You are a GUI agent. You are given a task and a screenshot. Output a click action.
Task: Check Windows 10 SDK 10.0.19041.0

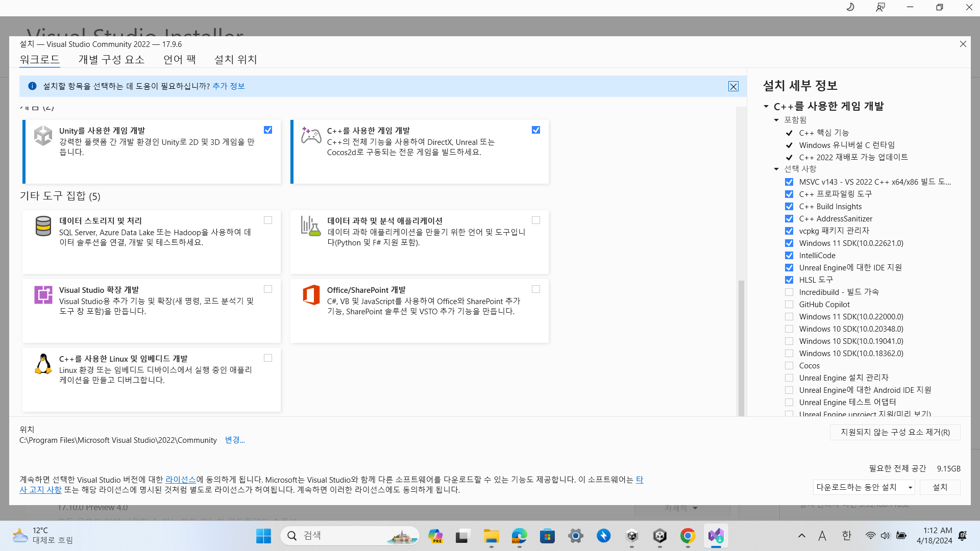(x=789, y=341)
